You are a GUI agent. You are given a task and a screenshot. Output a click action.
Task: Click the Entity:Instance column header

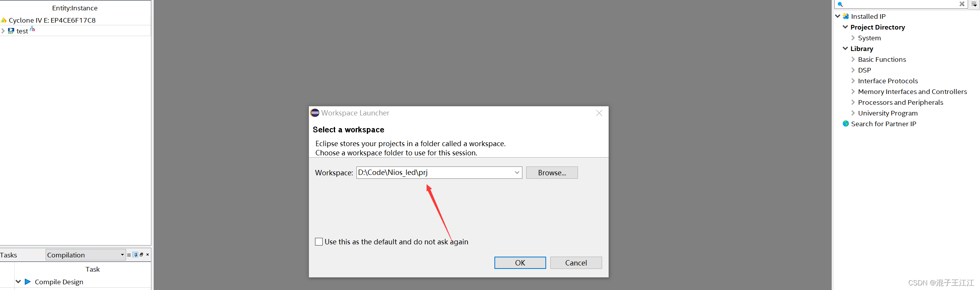tap(75, 8)
